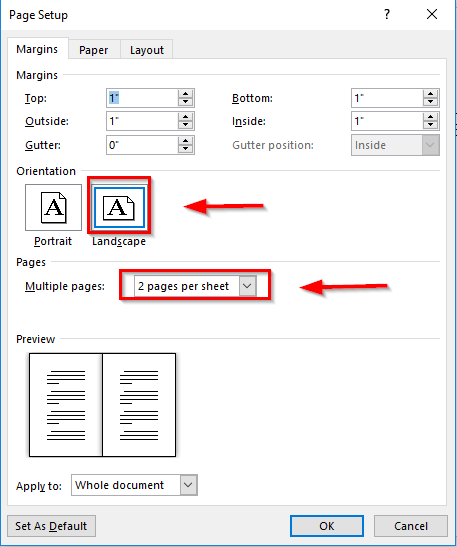
Task: Close the Page Setup dialog
Action: (x=432, y=14)
